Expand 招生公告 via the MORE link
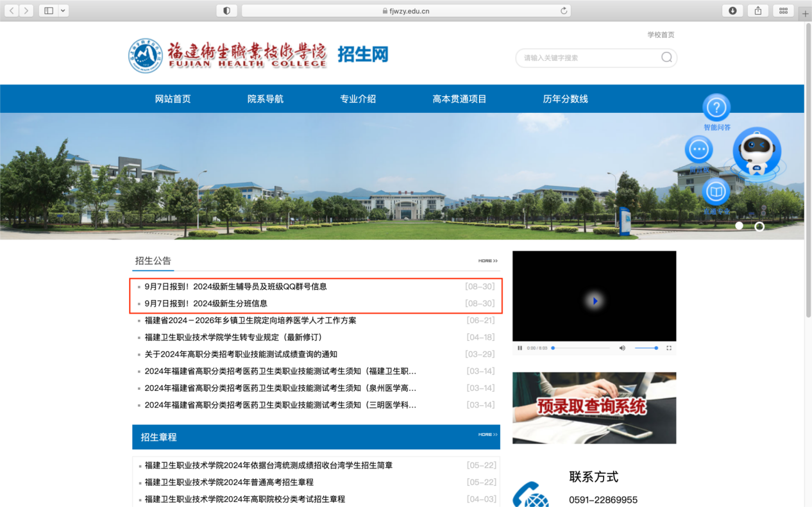This screenshot has height=507, width=812. tap(487, 261)
